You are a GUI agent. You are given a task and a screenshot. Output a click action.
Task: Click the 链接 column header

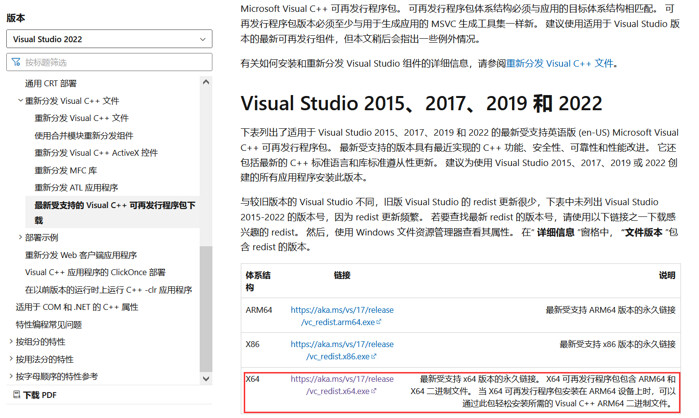[342, 275]
